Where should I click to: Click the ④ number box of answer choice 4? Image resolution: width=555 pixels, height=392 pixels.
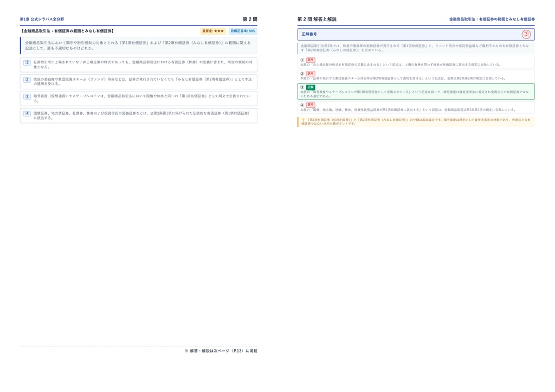click(x=27, y=114)
